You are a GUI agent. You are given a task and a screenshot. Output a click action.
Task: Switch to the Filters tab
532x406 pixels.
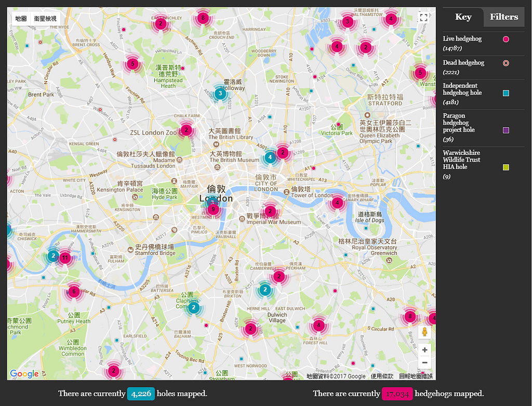(503, 17)
